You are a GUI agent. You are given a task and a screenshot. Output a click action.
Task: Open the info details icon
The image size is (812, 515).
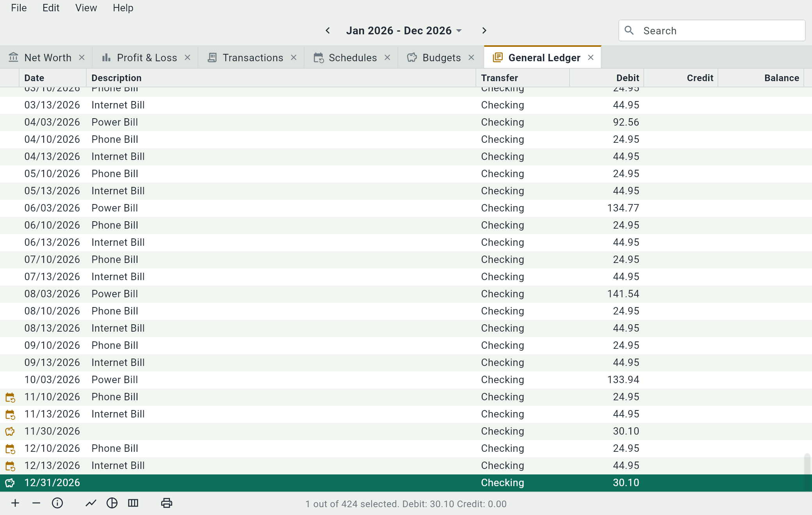57,503
